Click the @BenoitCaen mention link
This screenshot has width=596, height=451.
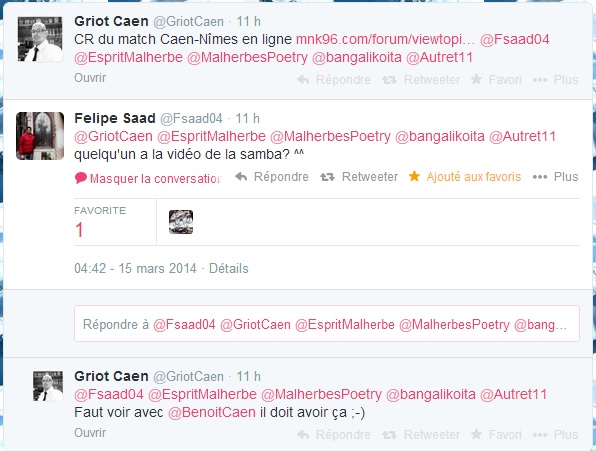[x=212, y=412]
